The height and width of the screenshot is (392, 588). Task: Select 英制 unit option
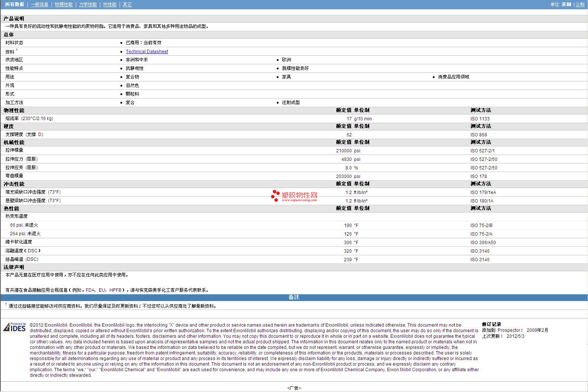566,4
